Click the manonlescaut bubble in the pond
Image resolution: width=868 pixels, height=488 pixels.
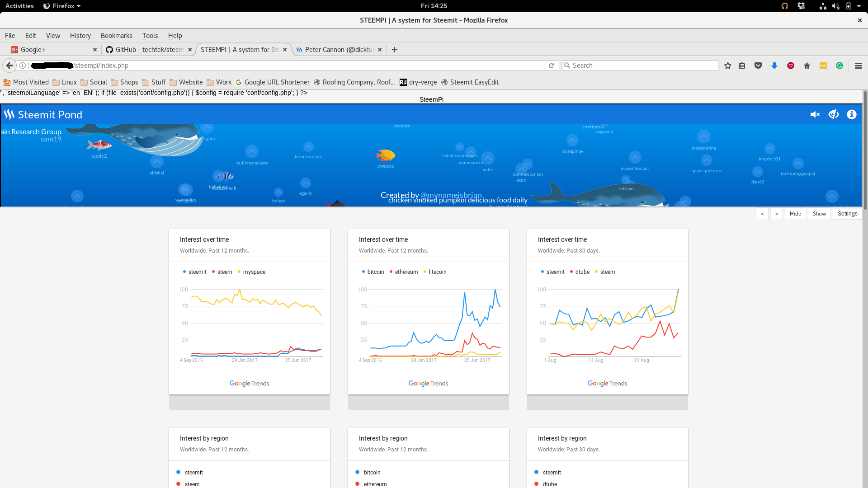[635, 157]
